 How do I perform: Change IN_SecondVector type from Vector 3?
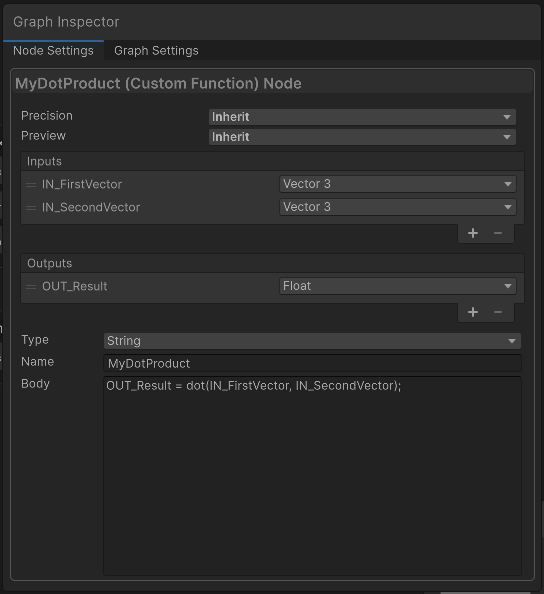(398, 207)
